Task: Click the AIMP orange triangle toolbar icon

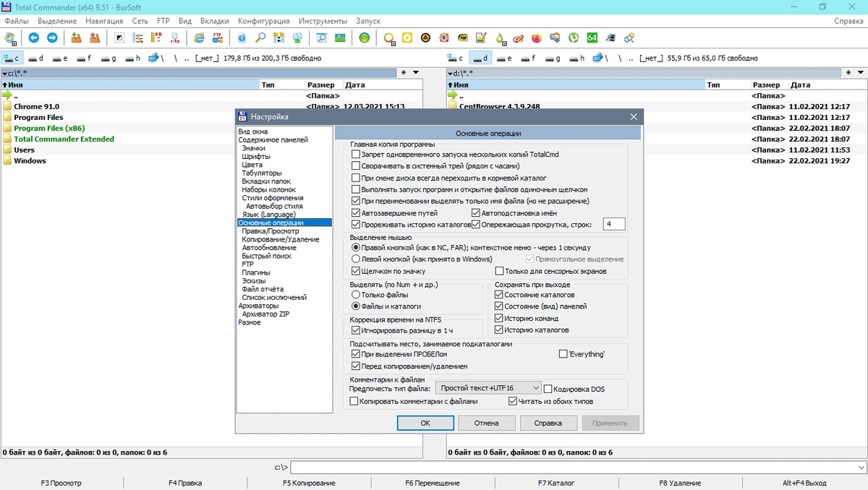Action: click(426, 38)
